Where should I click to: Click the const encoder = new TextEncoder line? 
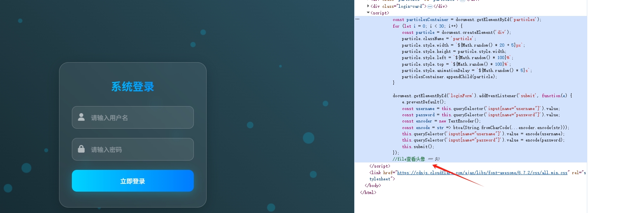441,121
